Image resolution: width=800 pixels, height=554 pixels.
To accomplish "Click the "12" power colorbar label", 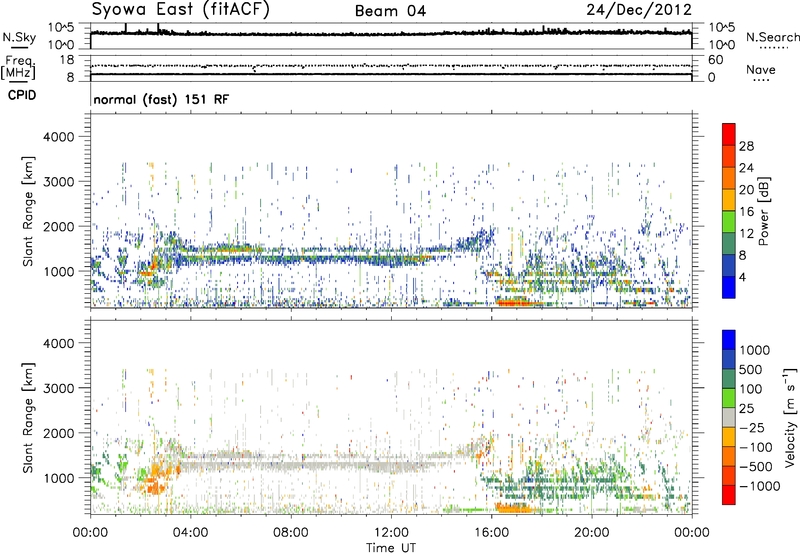I will (x=746, y=234).
